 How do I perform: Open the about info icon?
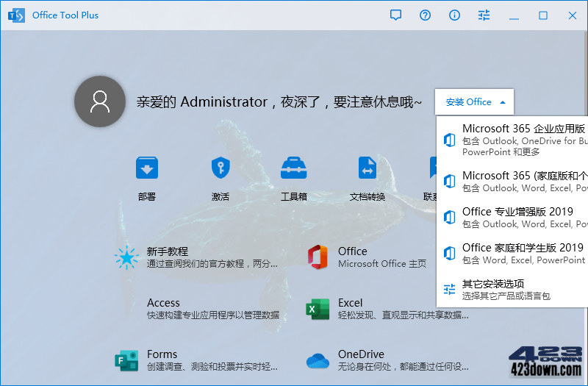[x=455, y=15]
